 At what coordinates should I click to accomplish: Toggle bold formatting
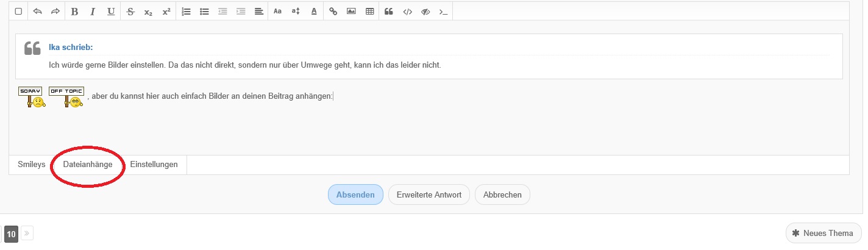pos(74,12)
